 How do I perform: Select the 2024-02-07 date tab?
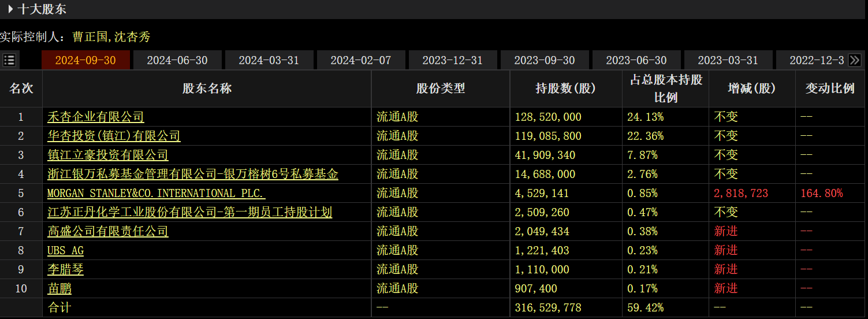[360, 60]
